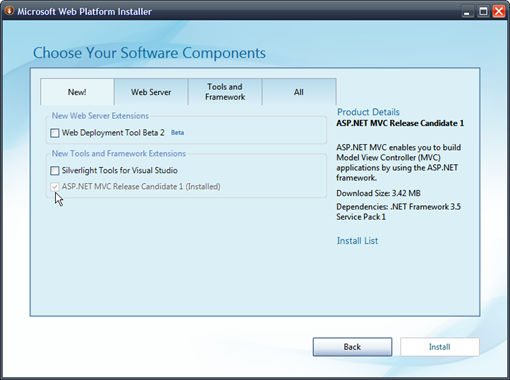Screen dimensions: 510x380
Task: Open the Web Server tab
Action: [x=151, y=92]
